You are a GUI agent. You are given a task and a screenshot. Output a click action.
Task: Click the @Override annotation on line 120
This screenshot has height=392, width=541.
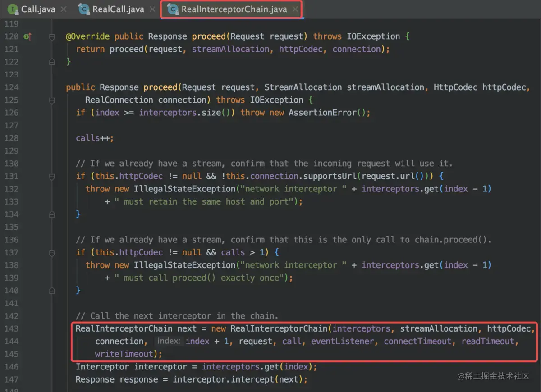(87, 36)
